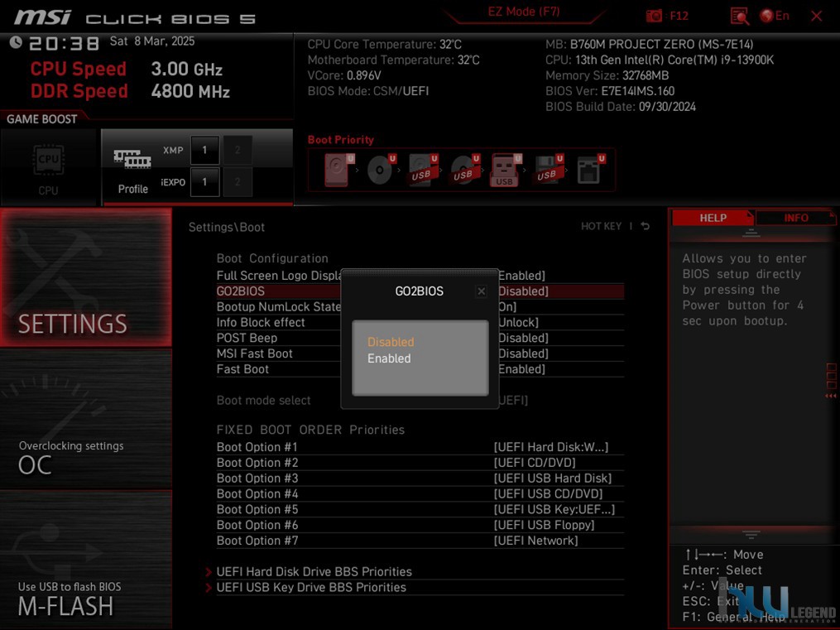
Task: Open the SETTINGS section
Action: [86, 277]
